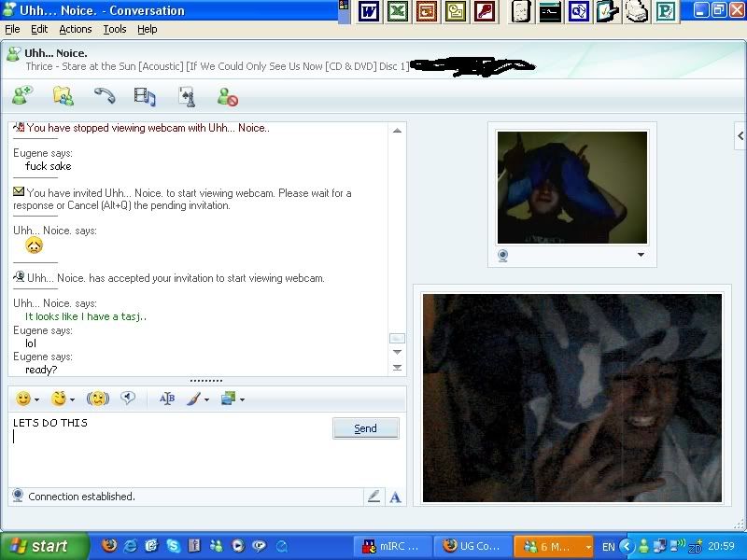Click the webcam icon under contact video
Image resolution: width=747 pixels, height=560 pixels.
502,255
